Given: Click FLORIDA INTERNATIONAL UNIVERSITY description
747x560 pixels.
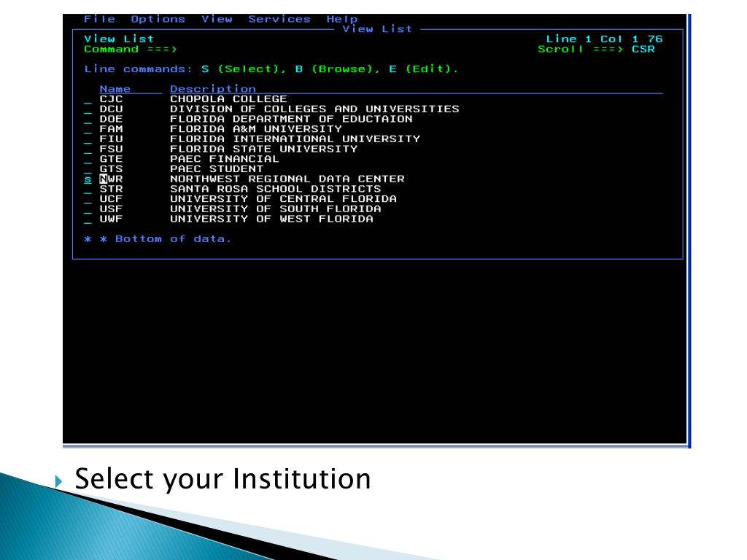Looking at the screenshot, I should 295,139.
